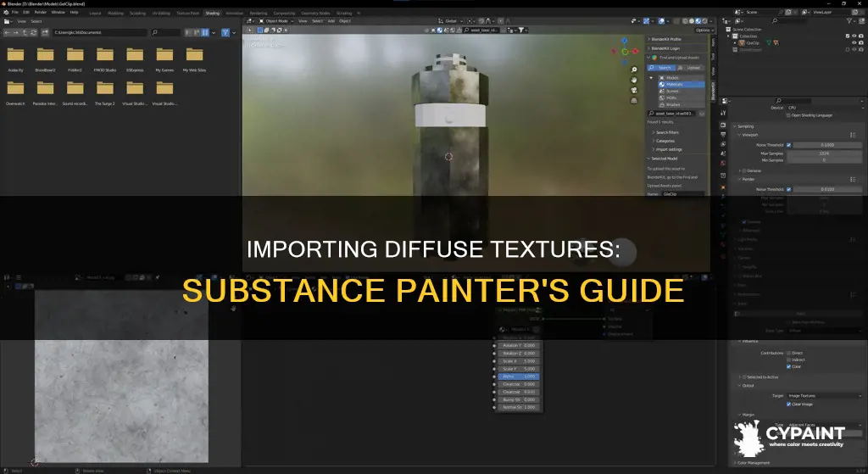This screenshot has height=474, width=868.
Task: Open the viewport Options dropdown
Action: 704,30
